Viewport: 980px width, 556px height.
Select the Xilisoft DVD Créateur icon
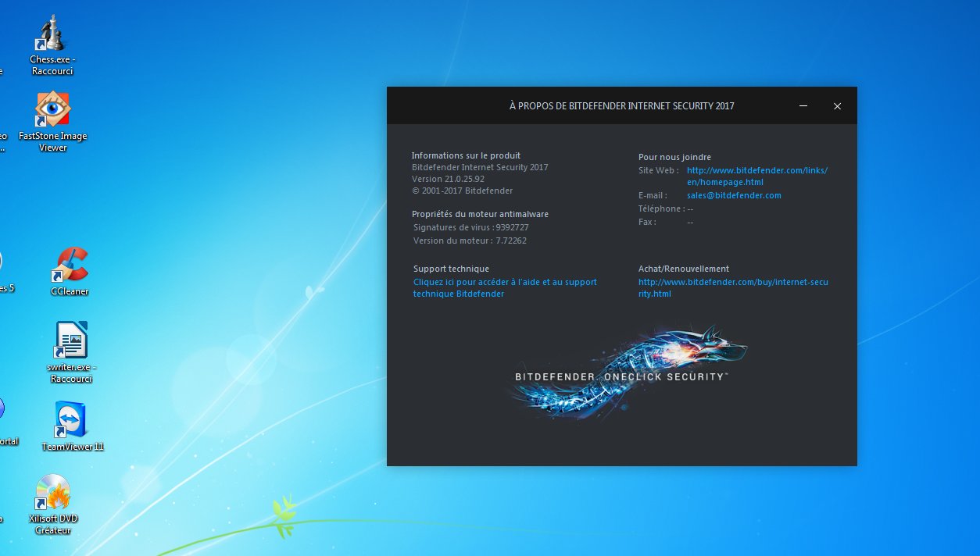53,492
